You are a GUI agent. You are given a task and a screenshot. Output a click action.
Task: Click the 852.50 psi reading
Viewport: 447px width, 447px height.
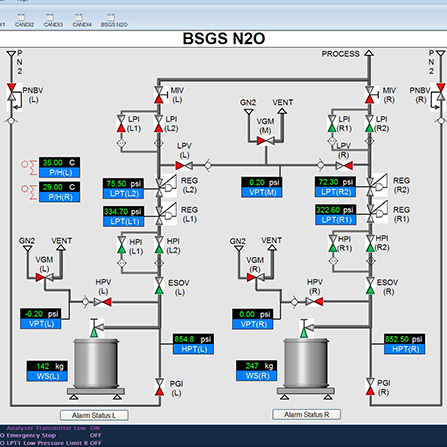click(x=405, y=339)
